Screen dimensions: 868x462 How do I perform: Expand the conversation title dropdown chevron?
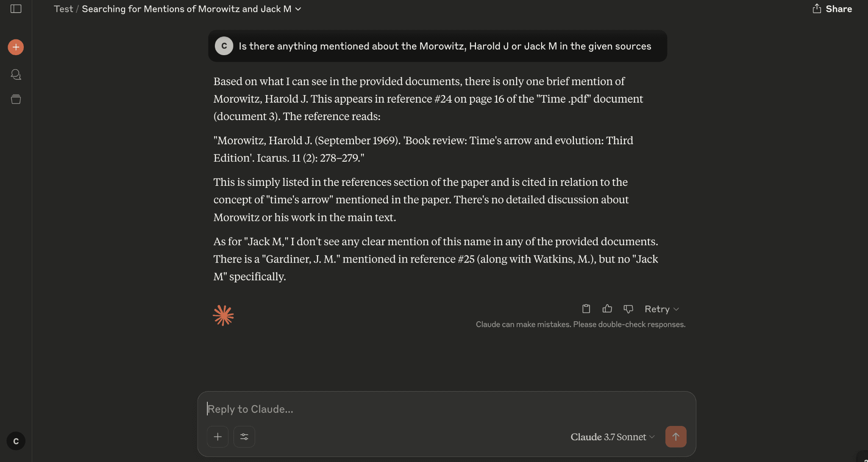point(298,9)
